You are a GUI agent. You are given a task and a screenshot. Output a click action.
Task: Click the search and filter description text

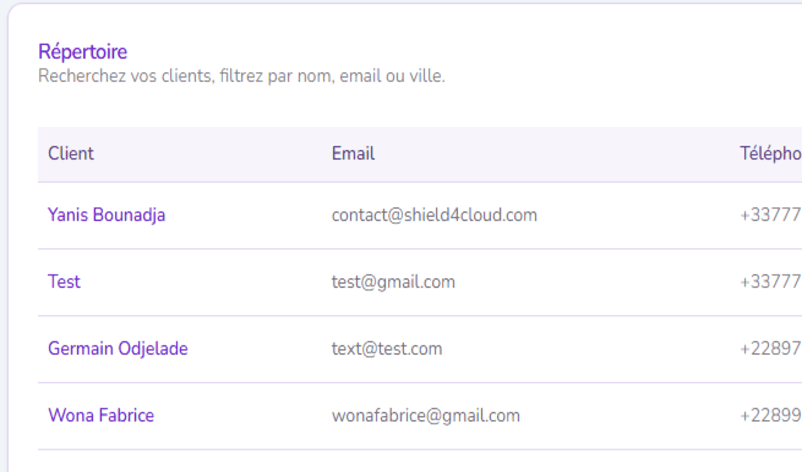pyautogui.click(x=241, y=76)
